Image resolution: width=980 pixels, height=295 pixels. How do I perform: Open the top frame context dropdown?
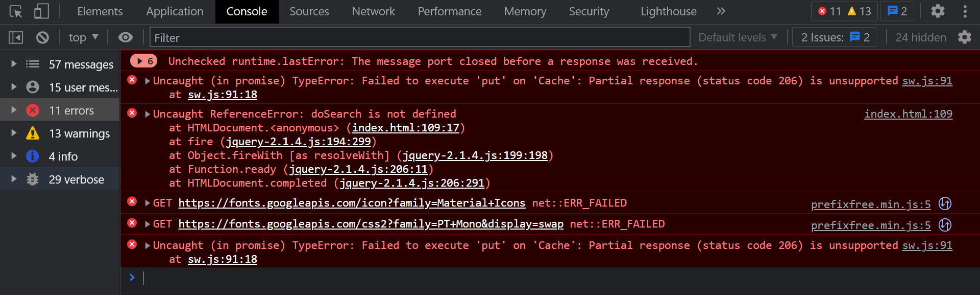[83, 37]
